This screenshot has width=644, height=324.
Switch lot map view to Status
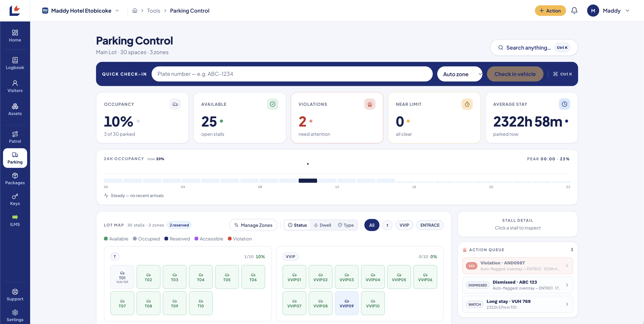tap(298, 225)
